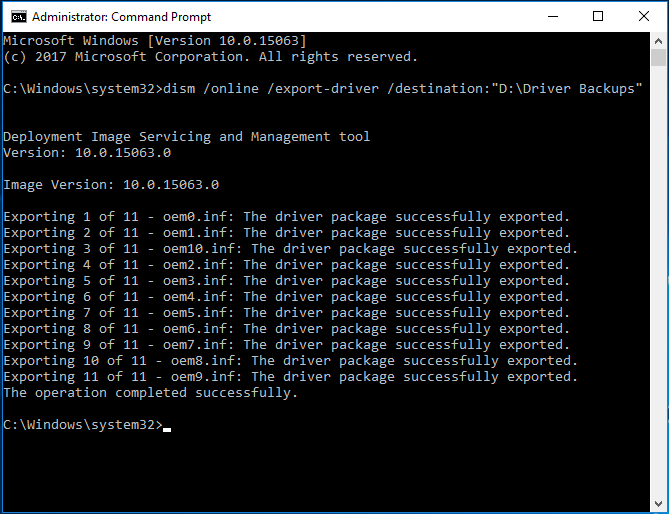Click the dism /online /export-driver command line

point(323,89)
